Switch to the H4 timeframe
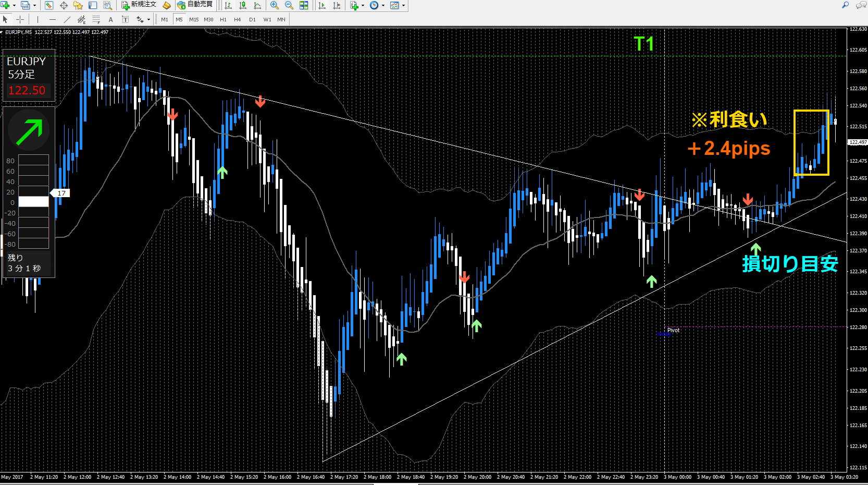This screenshot has width=868, height=485. pyautogui.click(x=238, y=19)
